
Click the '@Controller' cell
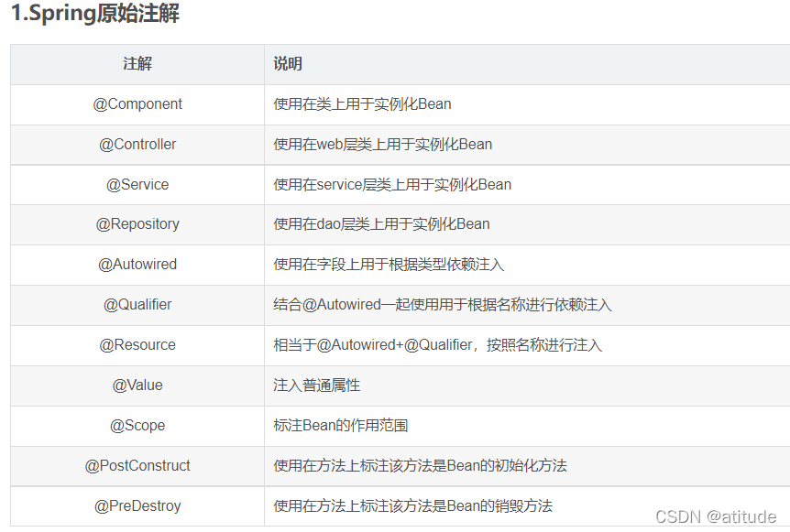(137, 145)
